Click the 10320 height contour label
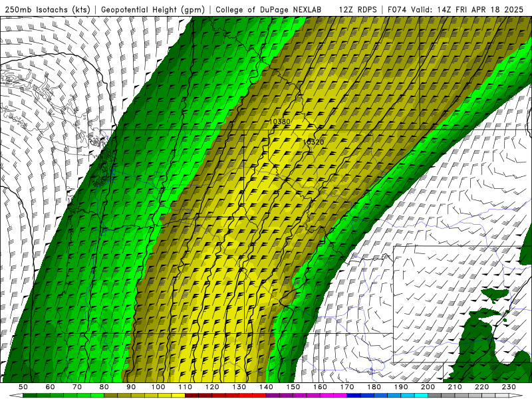 coord(313,142)
